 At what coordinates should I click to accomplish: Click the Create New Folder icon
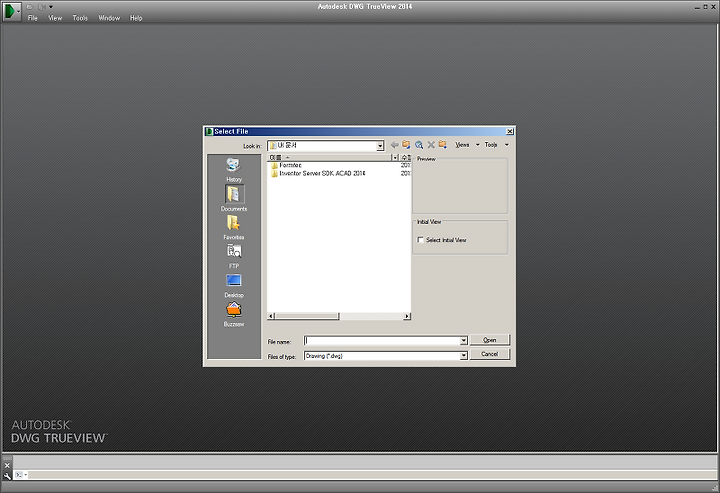click(x=443, y=145)
